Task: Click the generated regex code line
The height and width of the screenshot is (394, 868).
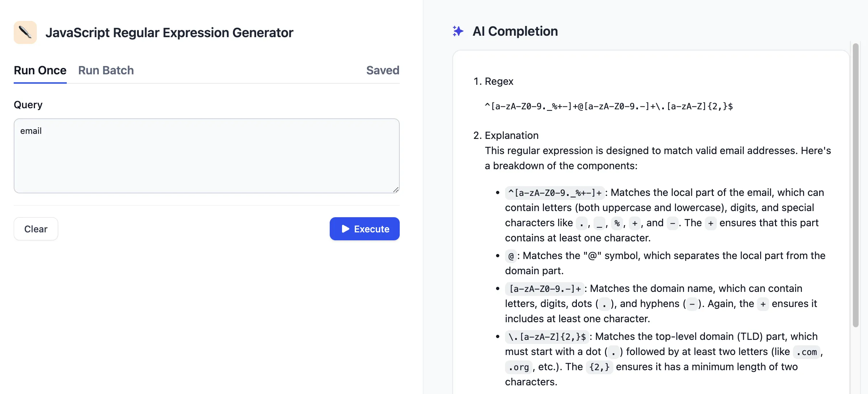Action: point(608,106)
